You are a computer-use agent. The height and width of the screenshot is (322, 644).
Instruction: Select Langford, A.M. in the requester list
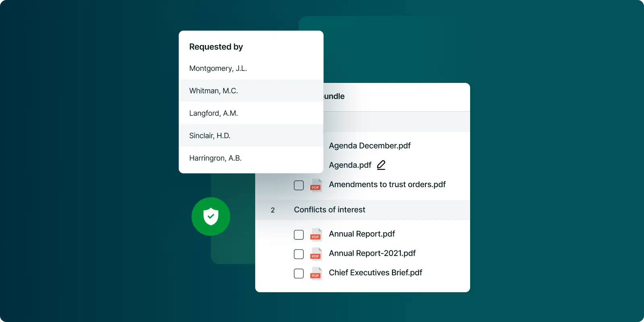point(251,113)
